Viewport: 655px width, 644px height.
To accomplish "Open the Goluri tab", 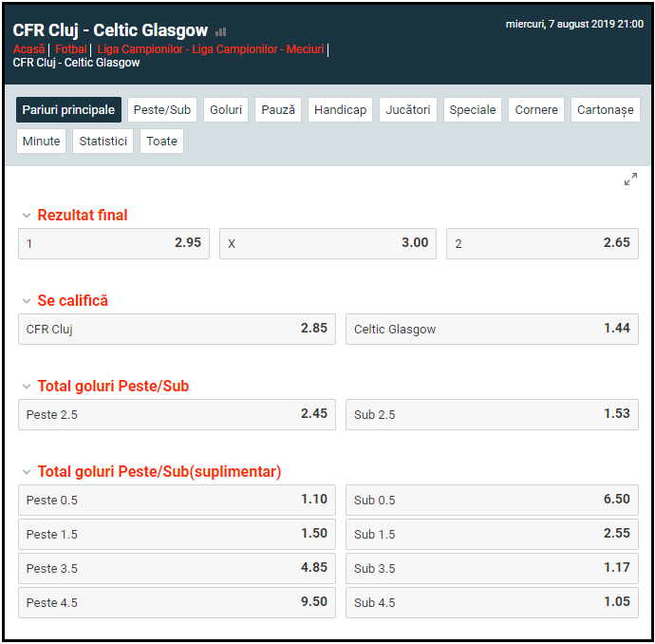I will (226, 110).
